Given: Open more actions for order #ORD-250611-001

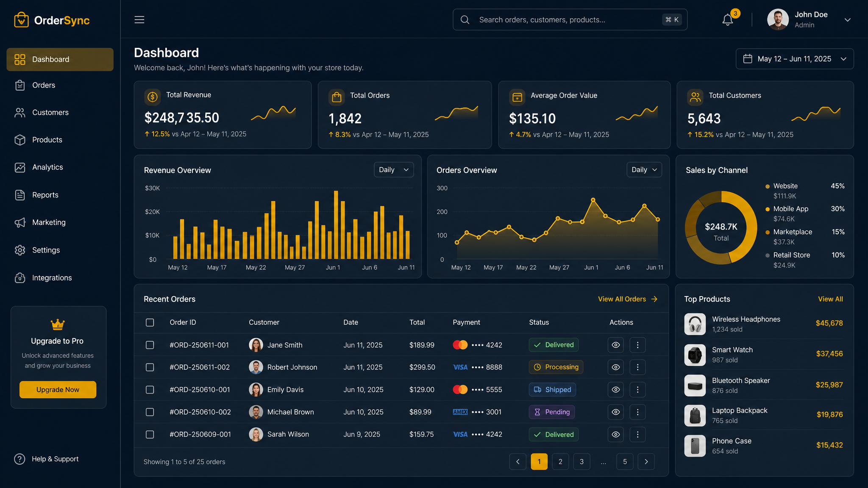Looking at the screenshot, I should click(637, 345).
